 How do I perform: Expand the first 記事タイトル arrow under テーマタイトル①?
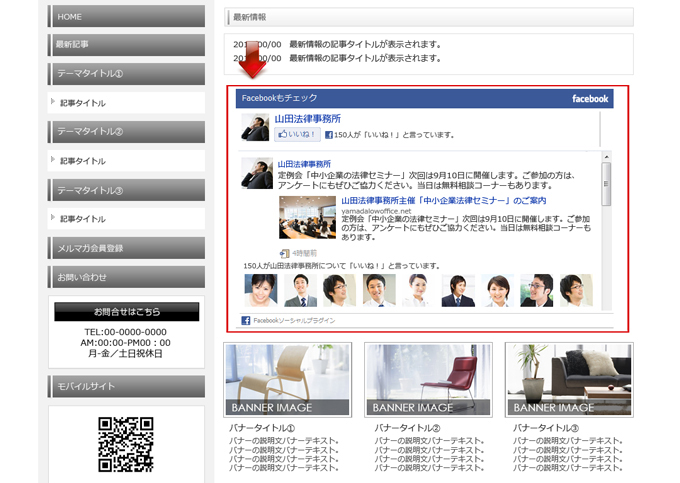coord(53,102)
